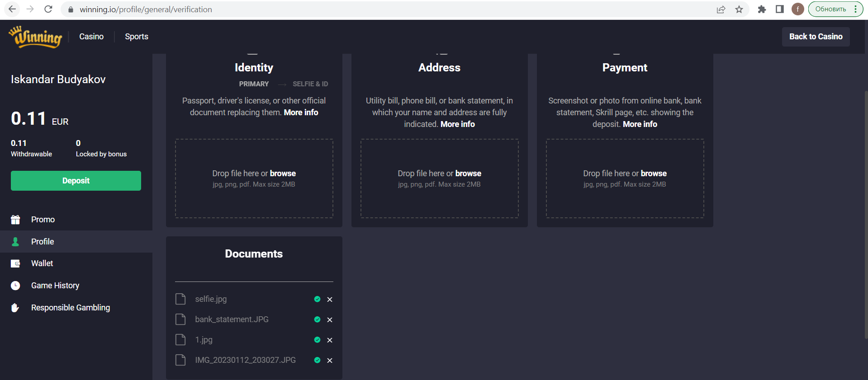Click the Game History clock icon
The width and height of the screenshot is (868, 380).
coord(15,286)
